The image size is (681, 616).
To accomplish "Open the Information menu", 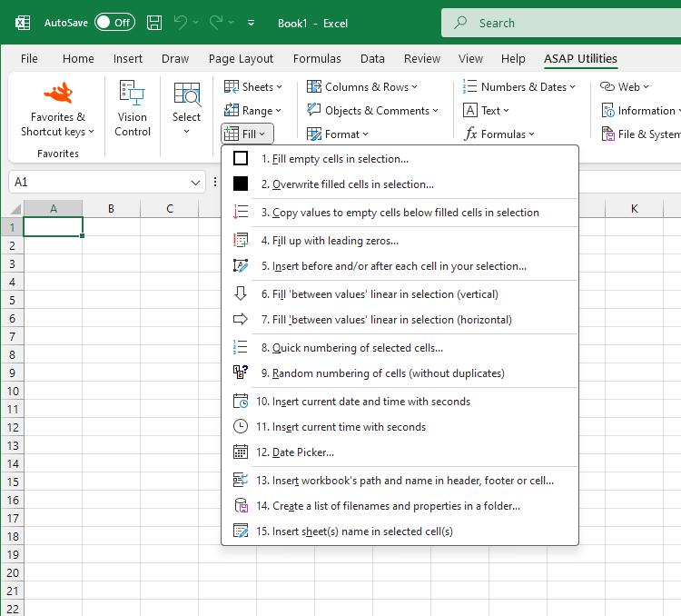I will coord(641,111).
